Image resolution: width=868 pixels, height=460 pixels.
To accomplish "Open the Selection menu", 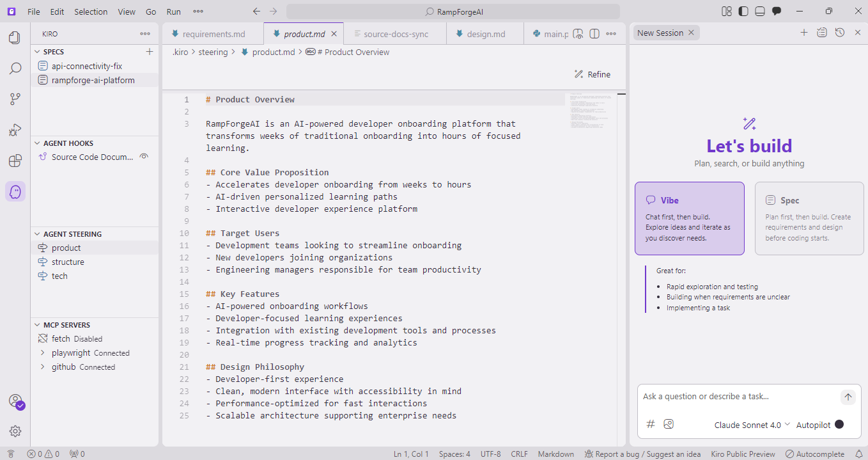I will (x=91, y=12).
